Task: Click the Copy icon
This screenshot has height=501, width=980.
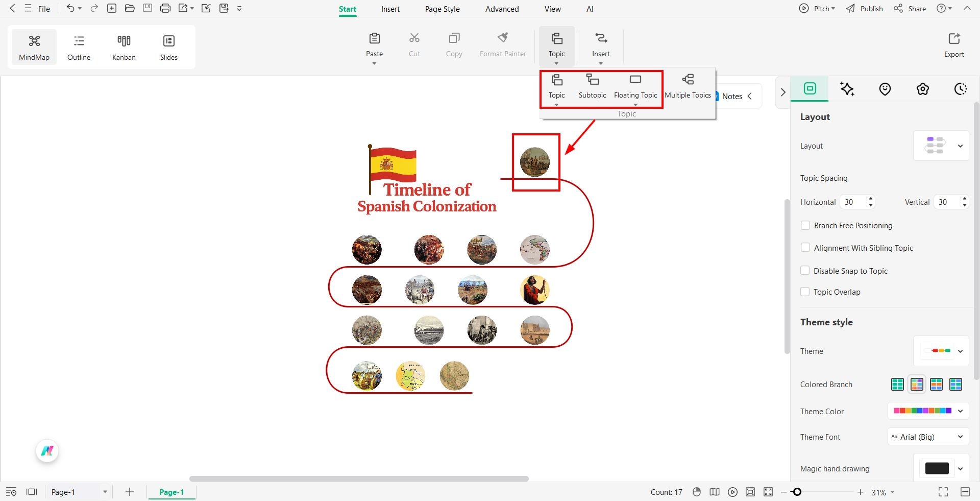Action: tap(454, 38)
